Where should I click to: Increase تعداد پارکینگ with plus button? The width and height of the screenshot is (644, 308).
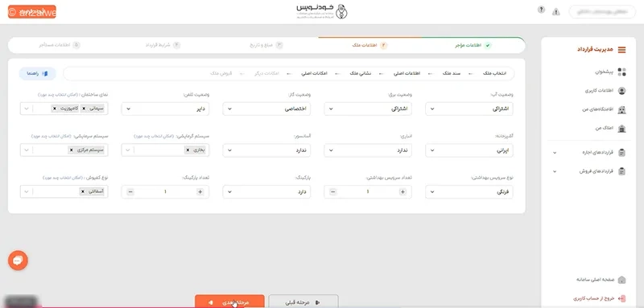[x=200, y=191]
